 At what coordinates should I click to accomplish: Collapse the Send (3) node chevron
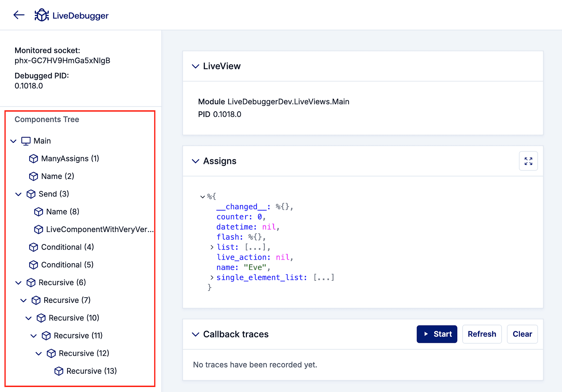pyautogui.click(x=19, y=194)
